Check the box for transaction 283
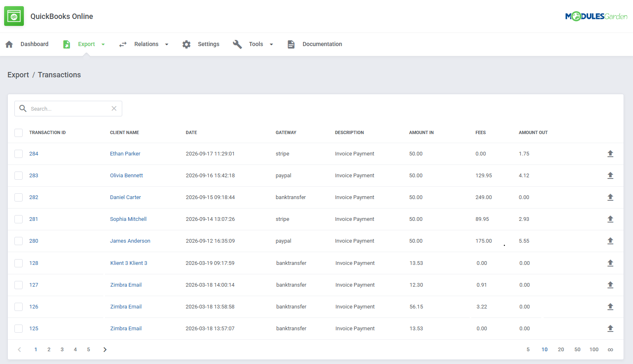The height and width of the screenshot is (364, 633). (19, 176)
